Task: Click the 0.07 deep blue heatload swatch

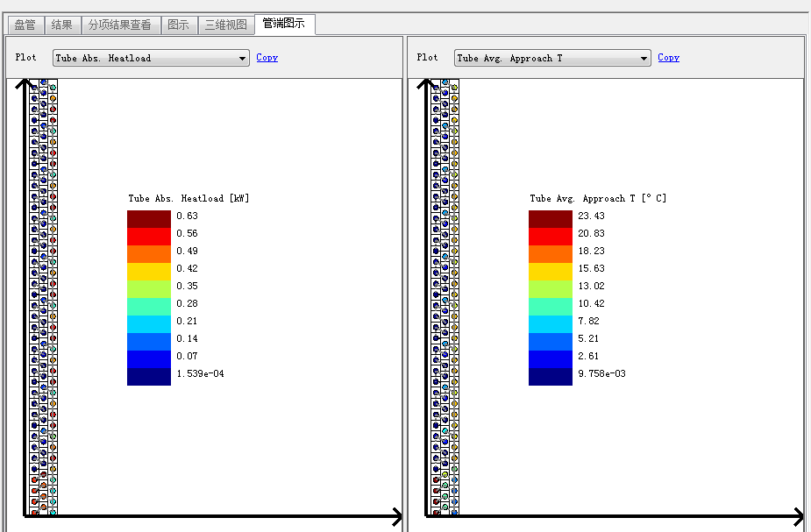Action: pos(149,359)
